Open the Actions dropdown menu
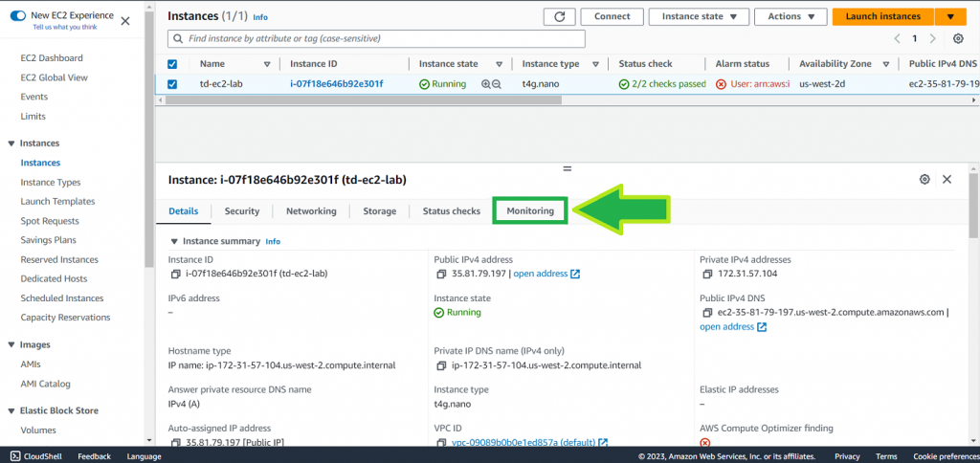The width and height of the screenshot is (980, 463). pyautogui.click(x=791, y=16)
